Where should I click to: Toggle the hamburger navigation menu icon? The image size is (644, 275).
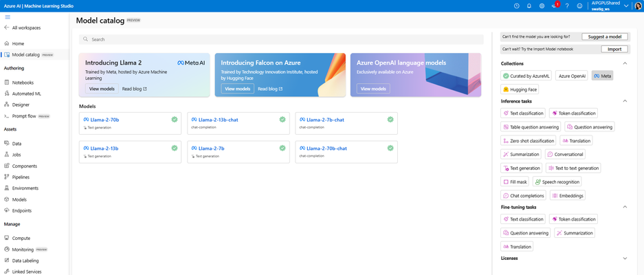[x=8, y=17]
